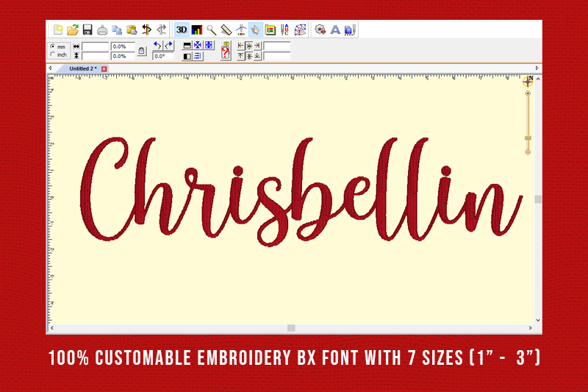
Task: Click the New design icon
Action: (x=58, y=29)
